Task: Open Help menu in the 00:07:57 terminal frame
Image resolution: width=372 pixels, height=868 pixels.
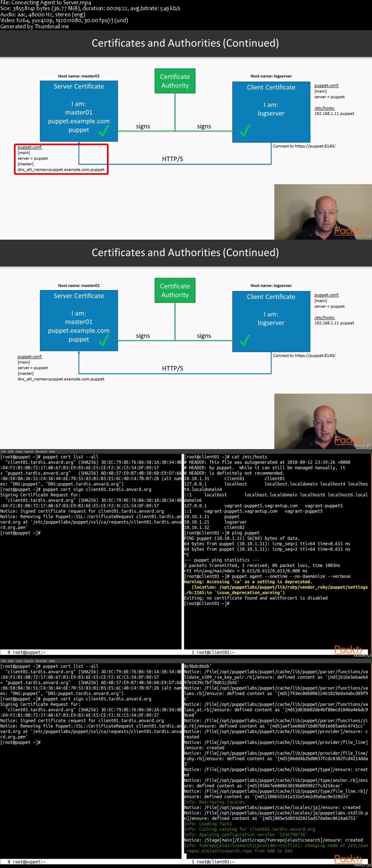Action: tap(52, 661)
